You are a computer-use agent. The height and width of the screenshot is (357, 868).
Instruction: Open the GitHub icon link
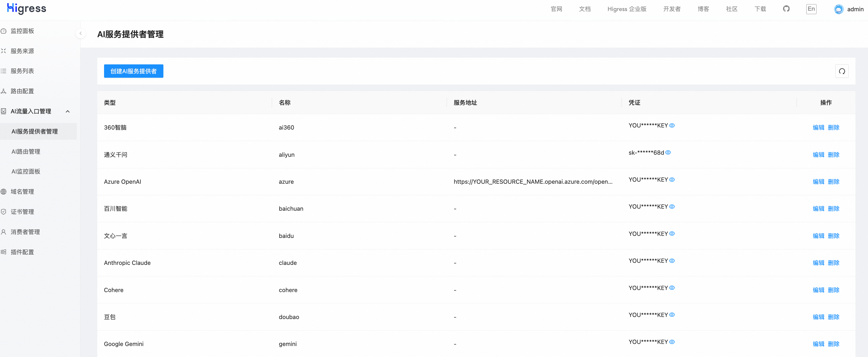pyautogui.click(x=786, y=9)
